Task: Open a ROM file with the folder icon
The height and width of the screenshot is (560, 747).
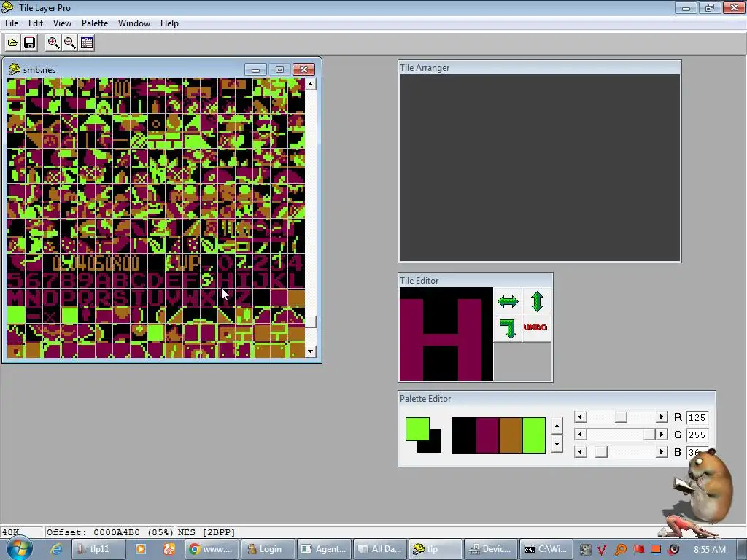Action: click(x=13, y=43)
